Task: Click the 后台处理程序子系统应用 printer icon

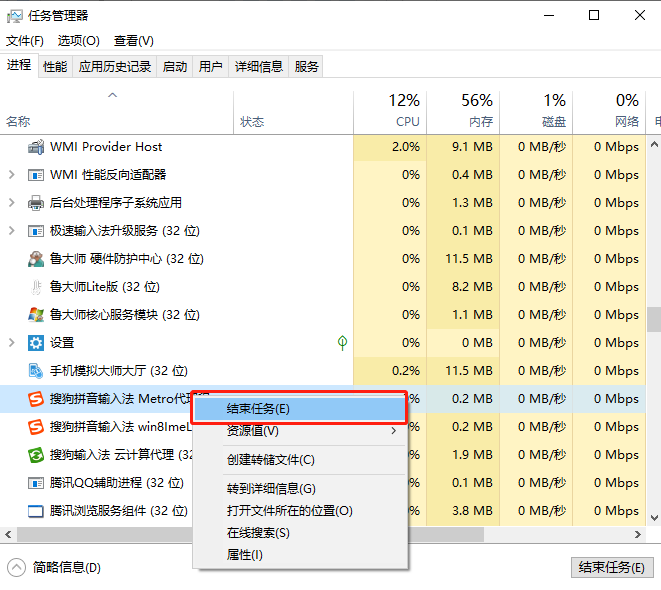Action: 36,203
